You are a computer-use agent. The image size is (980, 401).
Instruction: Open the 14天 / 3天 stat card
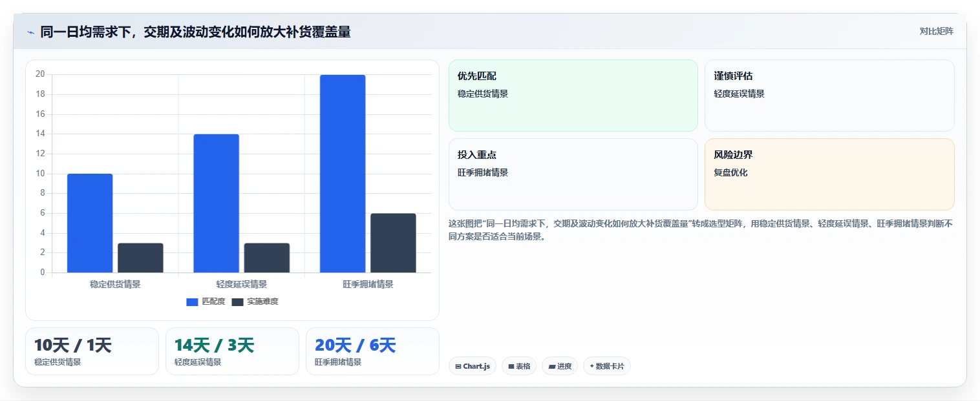[x=232, y=351]
